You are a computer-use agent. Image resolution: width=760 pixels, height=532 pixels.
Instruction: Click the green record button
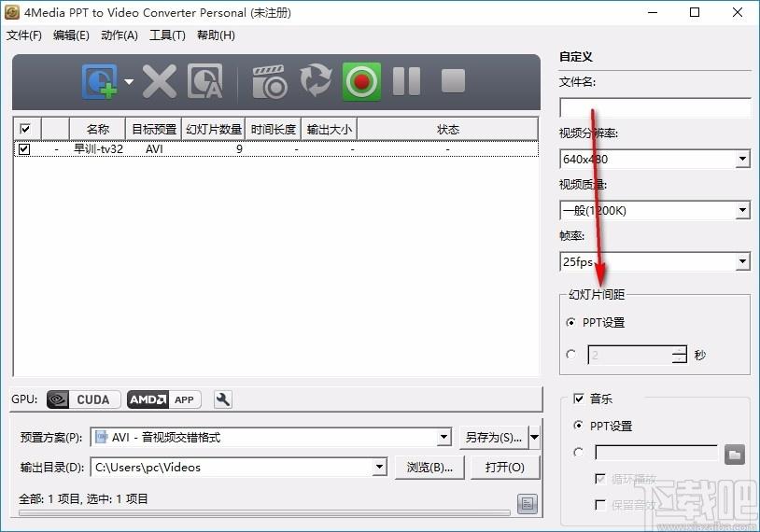(x=361, y=81)
